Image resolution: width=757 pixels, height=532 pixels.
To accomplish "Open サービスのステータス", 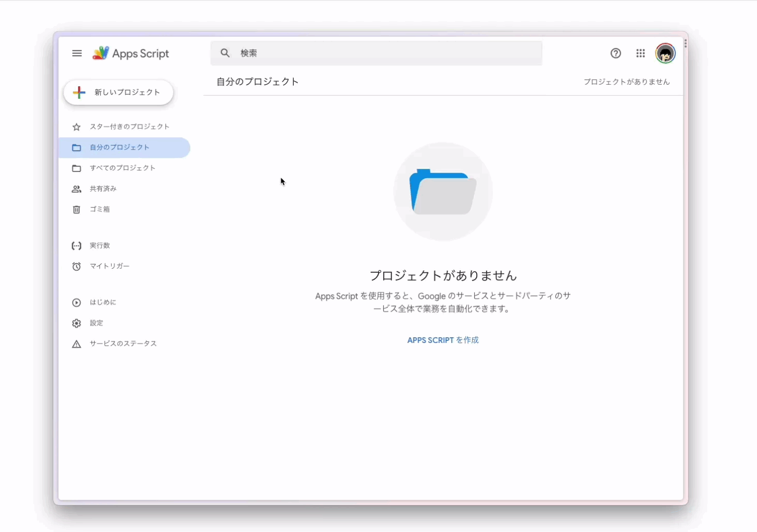I will (x=124, y=343).
